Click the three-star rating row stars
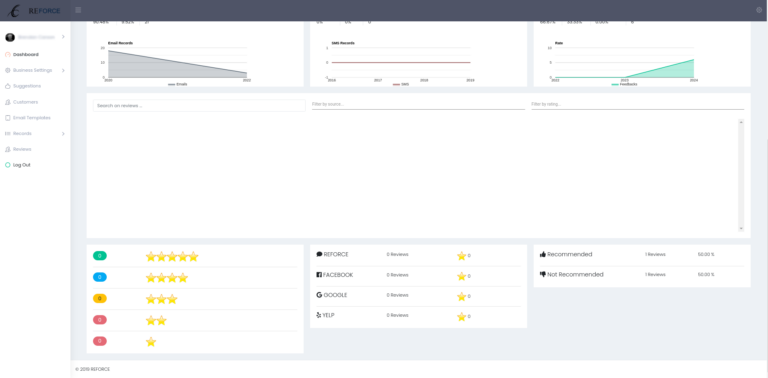Image resolution: width=768 pixels, height=378 pixels. pos(162,299)
